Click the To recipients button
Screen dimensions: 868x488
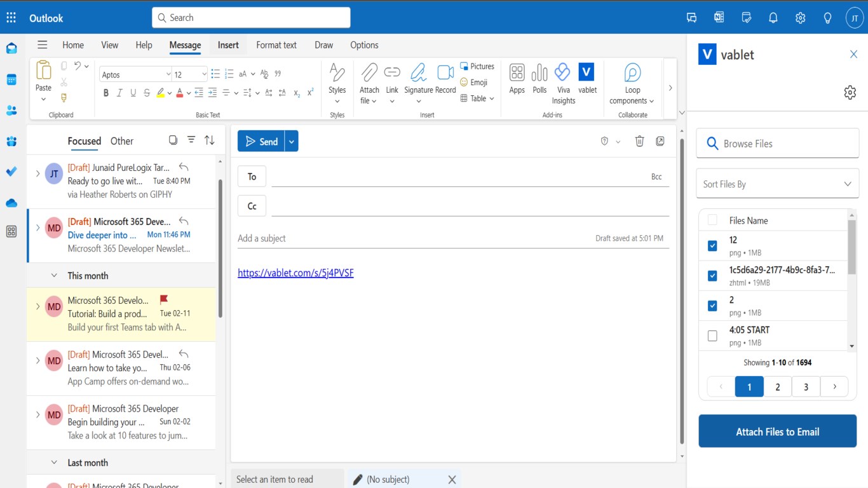pos(252,177)
